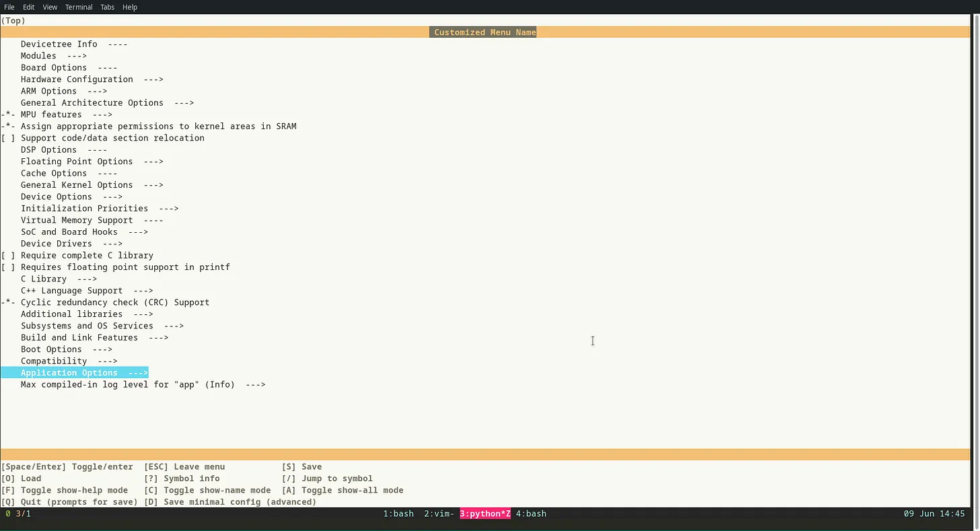Image resolution: width=980 pixels, height=531 pixels.
Task: Expand Hardware Configuration submenu
Action: pyautogui.click(x=92, y=79)
